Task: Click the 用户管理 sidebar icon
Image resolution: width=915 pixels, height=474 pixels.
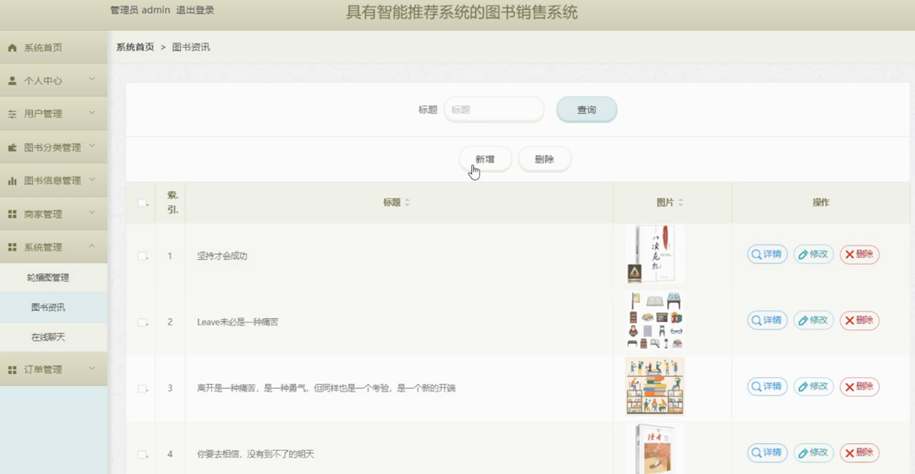Action: point(12,114)
